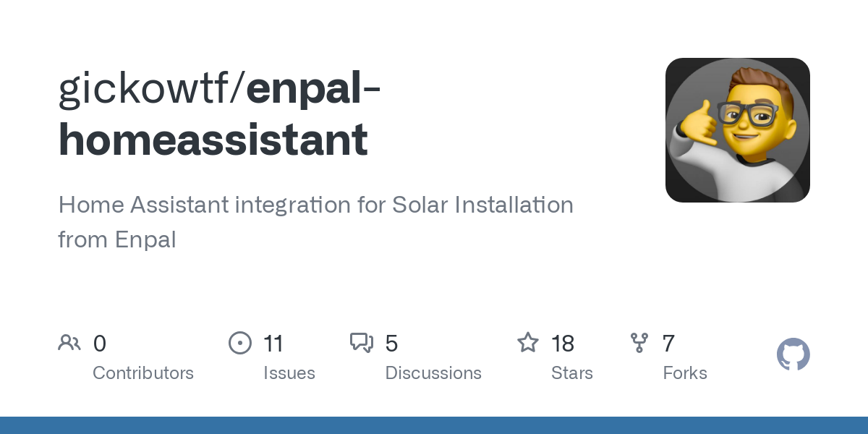This screenshot has height=434, width=868.
Task: Click the Contributors people icon
Action: tap(69, 342)
